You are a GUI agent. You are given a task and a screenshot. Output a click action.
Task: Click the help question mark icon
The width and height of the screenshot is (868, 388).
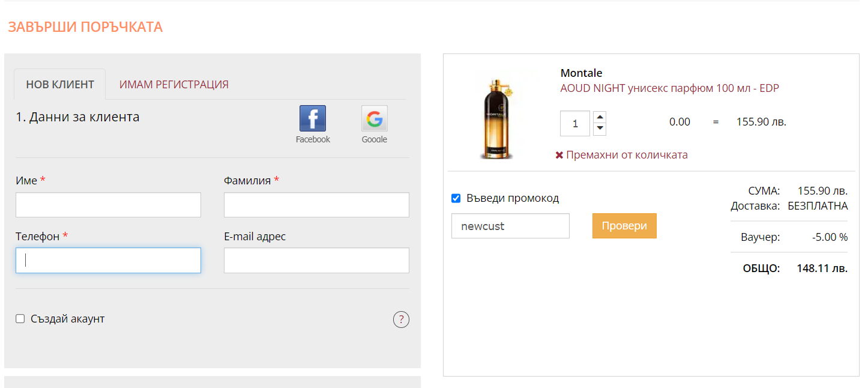[401, 320]
